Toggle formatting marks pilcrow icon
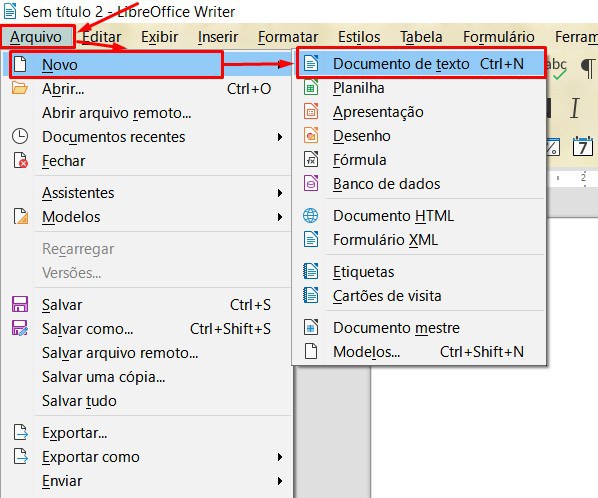598x498 pixels. point(588,68)
